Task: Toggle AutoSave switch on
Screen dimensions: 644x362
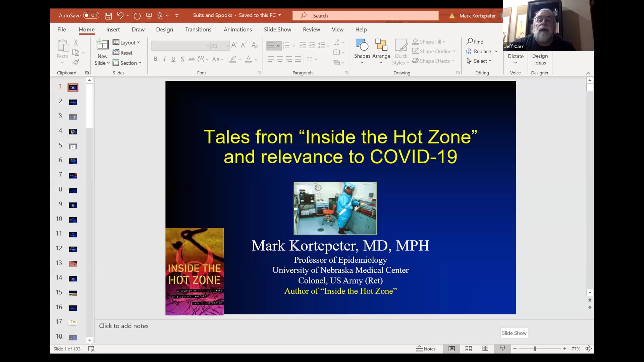Action: tap(91, 15)
